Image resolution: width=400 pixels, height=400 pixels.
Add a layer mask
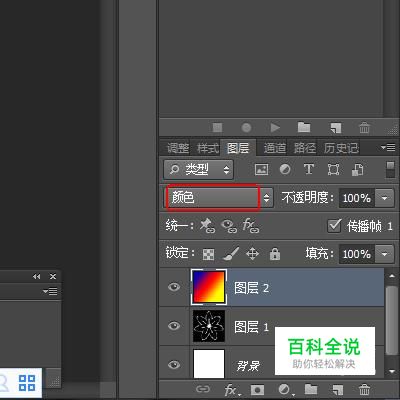(257, 389)
